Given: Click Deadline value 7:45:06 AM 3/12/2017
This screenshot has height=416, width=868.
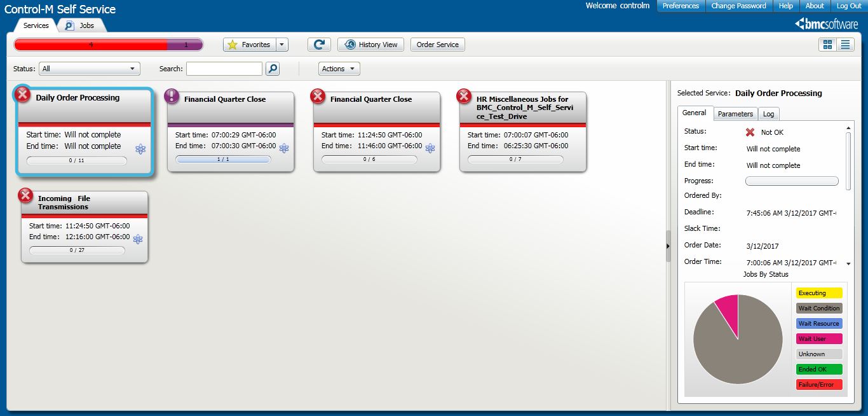Looking at the screenshot, I should pos(791,212).
